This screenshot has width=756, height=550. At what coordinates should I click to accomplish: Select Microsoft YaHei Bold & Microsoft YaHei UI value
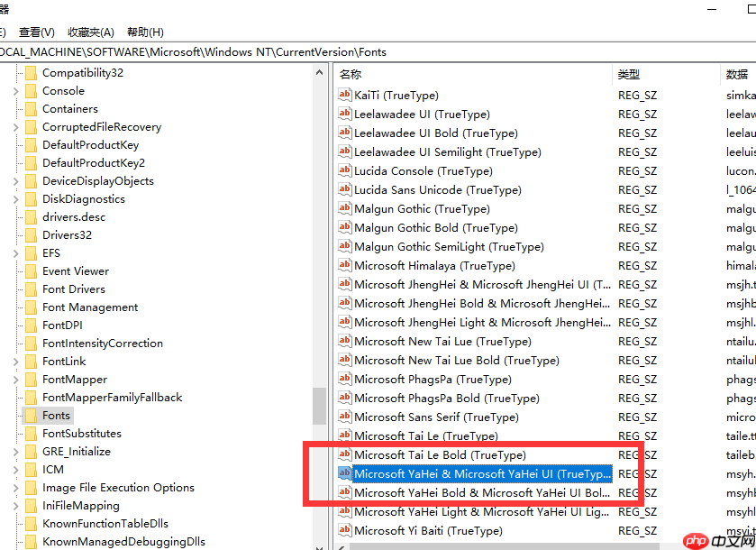click(482, 492)
